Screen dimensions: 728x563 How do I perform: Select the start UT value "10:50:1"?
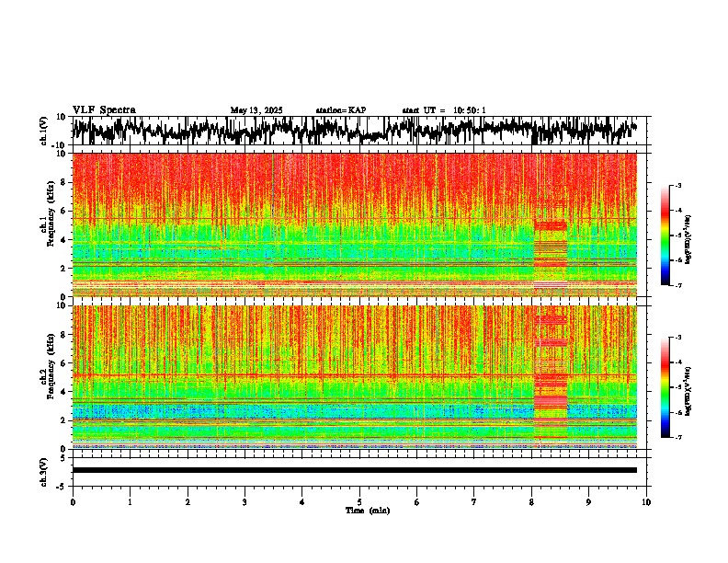(x=470, y=110)
